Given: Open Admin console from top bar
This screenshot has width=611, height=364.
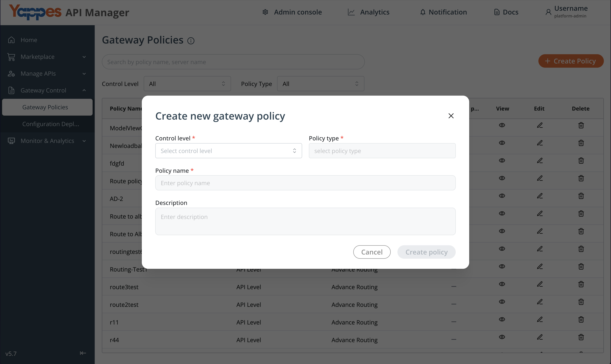Looking at the screenshot, I should pos(292,12).
